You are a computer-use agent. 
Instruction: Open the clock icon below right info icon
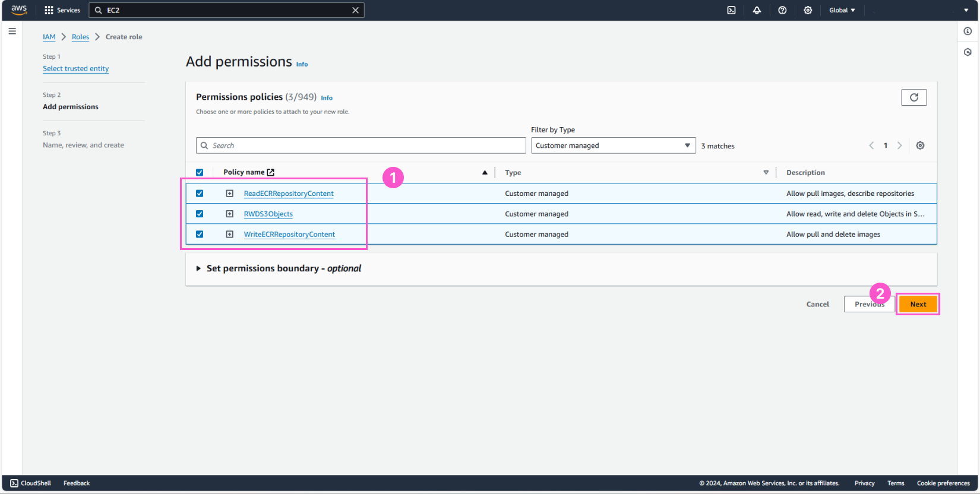(968, 52)
